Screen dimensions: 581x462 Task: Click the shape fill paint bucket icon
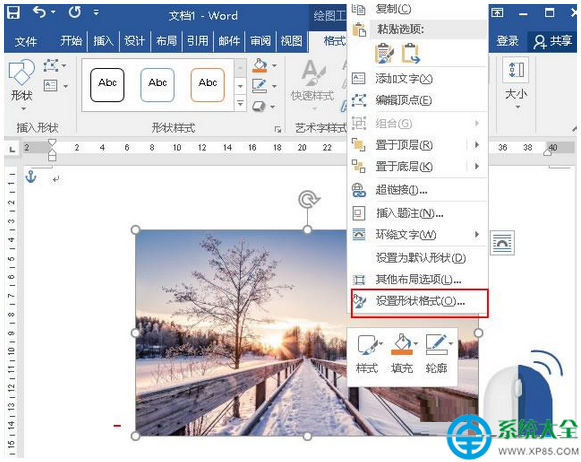point(259,66)
